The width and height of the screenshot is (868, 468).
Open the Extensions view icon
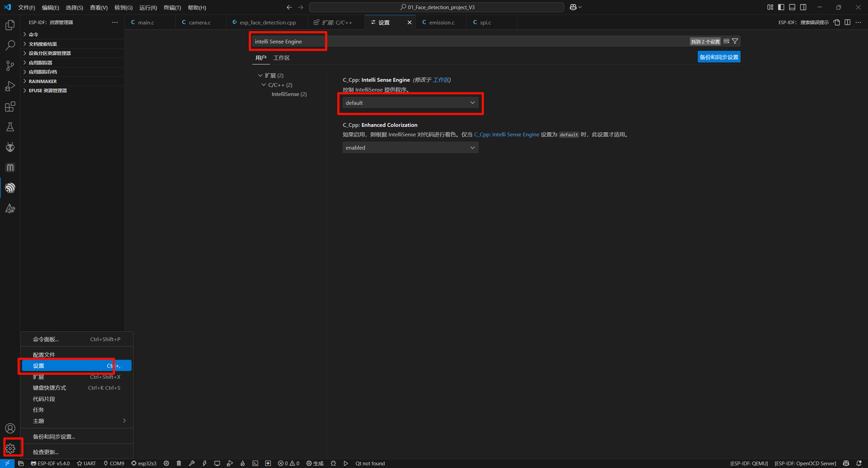pyautogui.click(x=10, y=106)
